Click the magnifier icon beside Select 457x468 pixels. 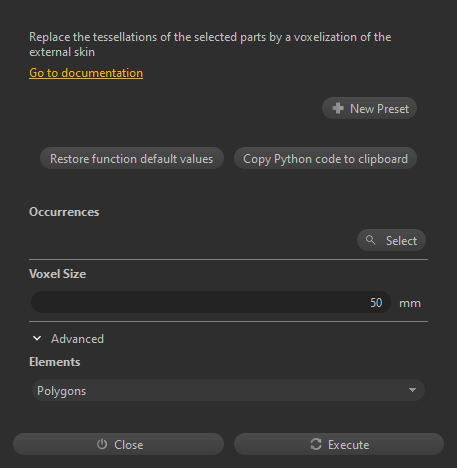370,240
